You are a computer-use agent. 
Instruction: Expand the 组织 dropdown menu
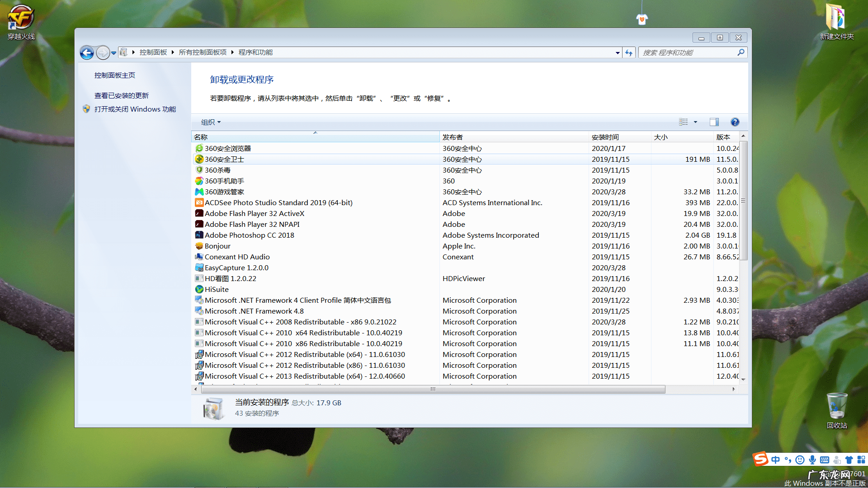pos(211,122)
